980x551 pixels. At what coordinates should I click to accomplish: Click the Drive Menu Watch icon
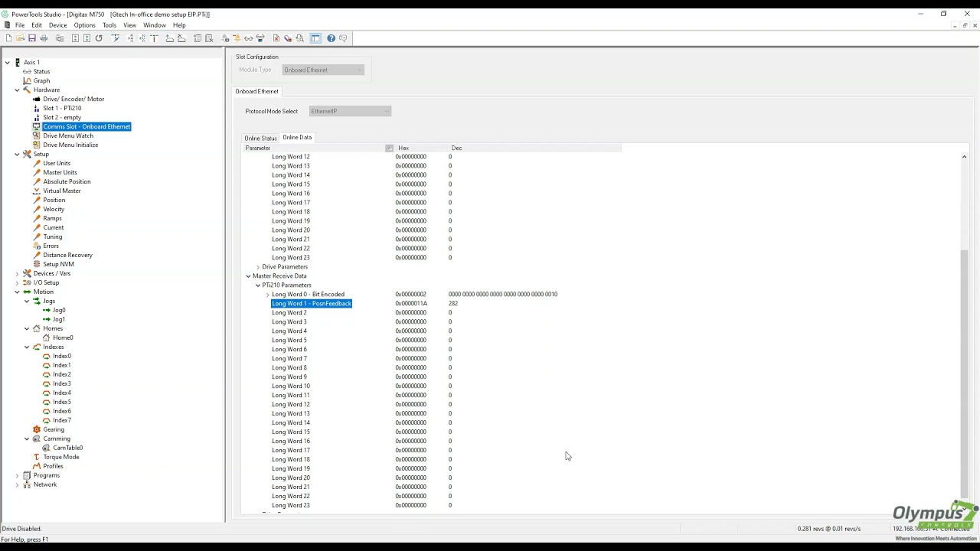(36, 136)
